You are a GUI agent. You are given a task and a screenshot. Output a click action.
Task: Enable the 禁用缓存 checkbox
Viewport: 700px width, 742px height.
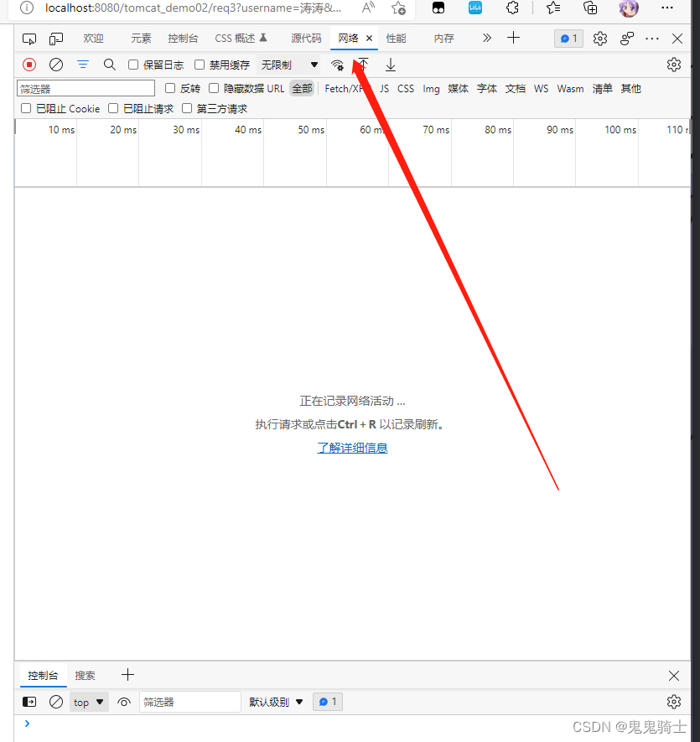[199, 65]
